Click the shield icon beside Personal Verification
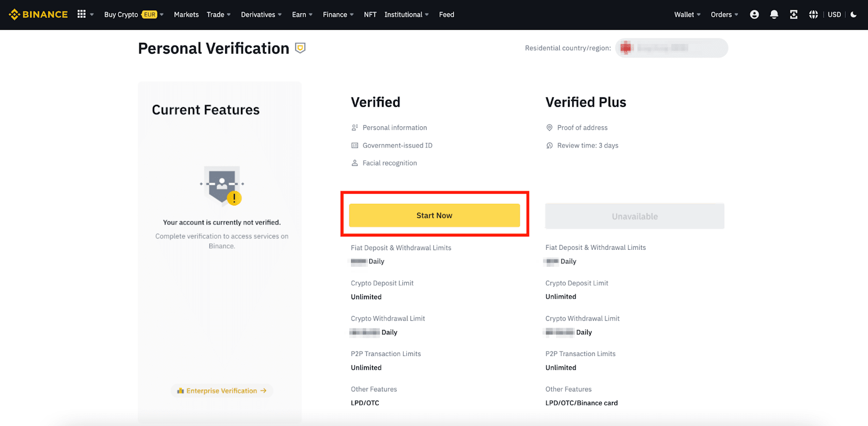This screenshot has width=868, height=426. click(300, 48)
